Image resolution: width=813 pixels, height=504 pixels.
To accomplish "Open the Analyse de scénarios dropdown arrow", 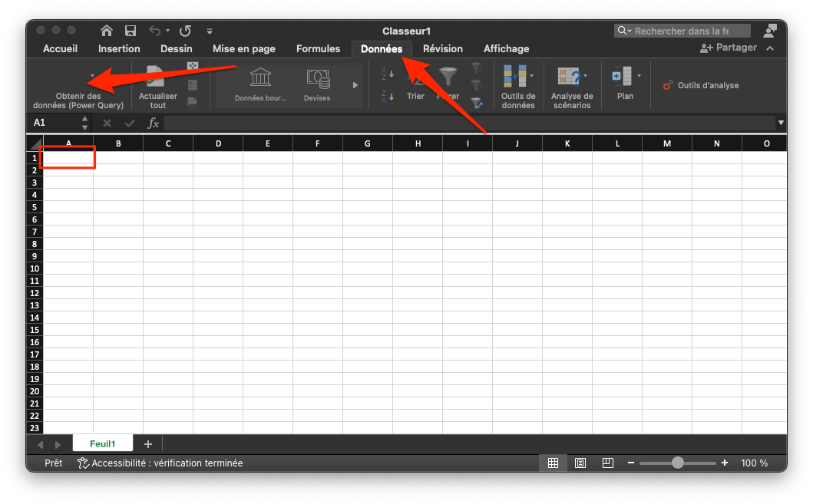I will (586, 76).
